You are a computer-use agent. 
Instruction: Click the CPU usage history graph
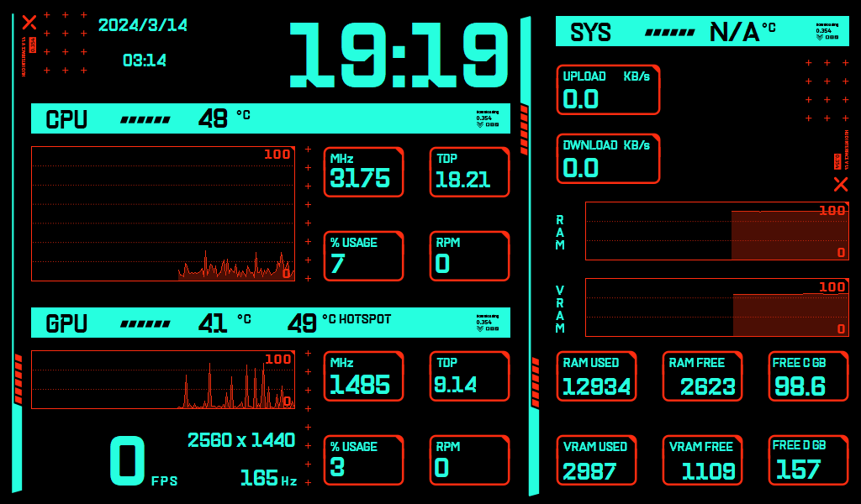pyautogui.click(x=163, y=213)
